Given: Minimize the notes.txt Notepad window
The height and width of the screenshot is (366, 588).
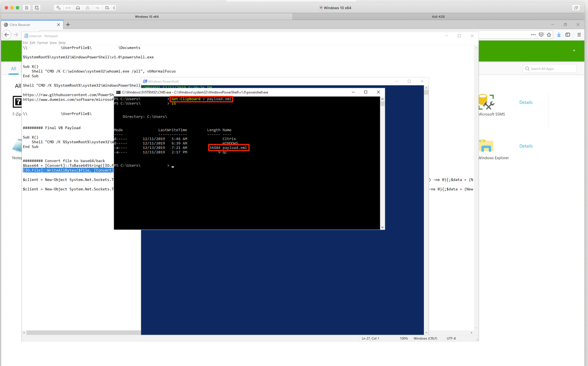Looking at the screenshot, I should coord(446,36).
